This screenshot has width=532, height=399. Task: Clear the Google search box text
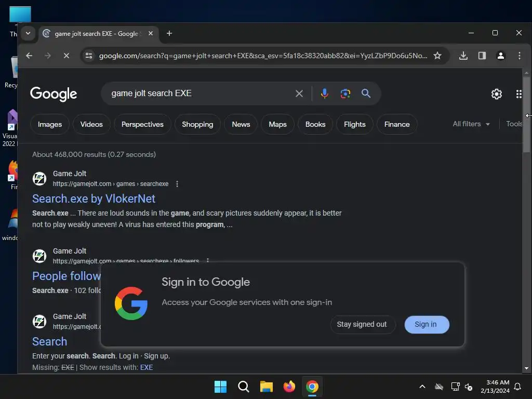(299, 94)
